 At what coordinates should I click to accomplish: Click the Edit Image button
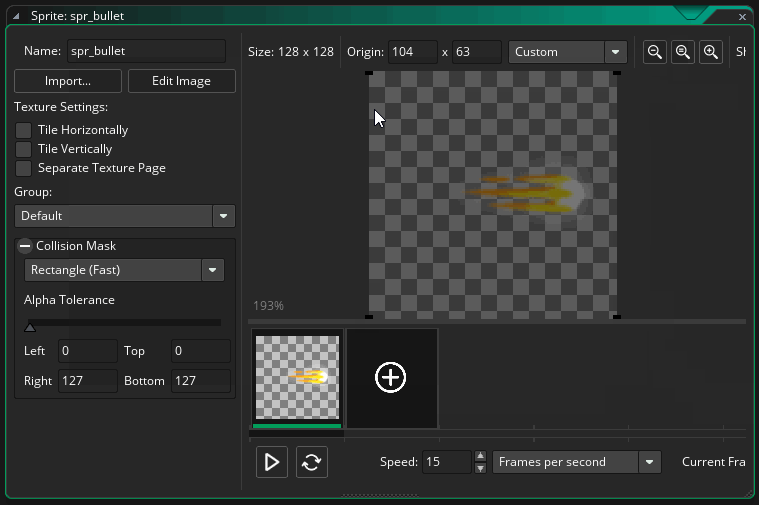tap(182, 81)
